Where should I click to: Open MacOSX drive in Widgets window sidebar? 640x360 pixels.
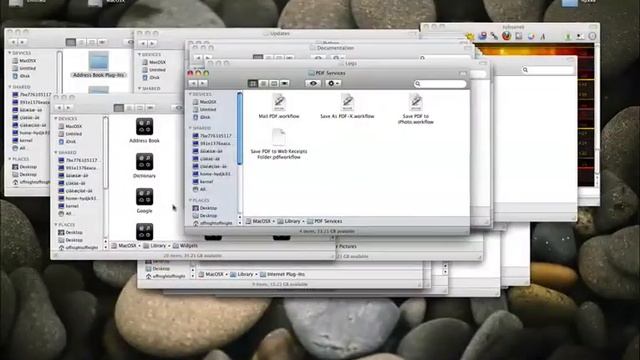[x=70, y=126]
